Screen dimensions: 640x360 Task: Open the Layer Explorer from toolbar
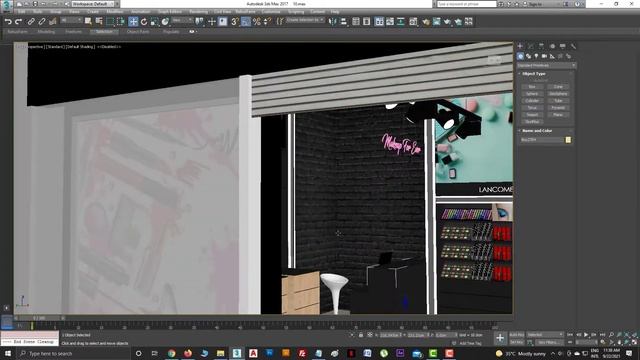pyautogui.click(x=367, y=22)
